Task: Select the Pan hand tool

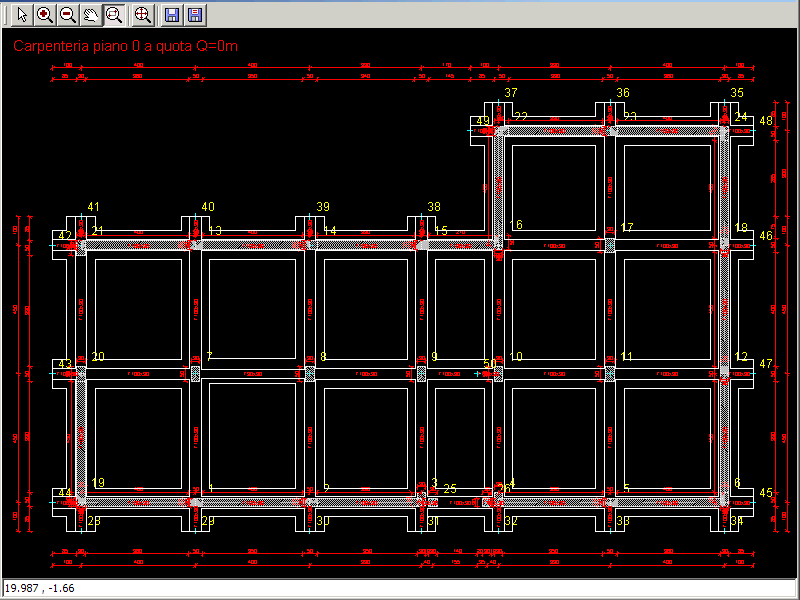Action: 90,14
